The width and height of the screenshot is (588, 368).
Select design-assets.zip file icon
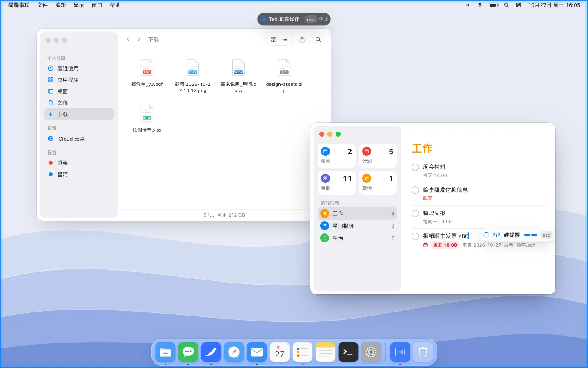tap(284, 67)
